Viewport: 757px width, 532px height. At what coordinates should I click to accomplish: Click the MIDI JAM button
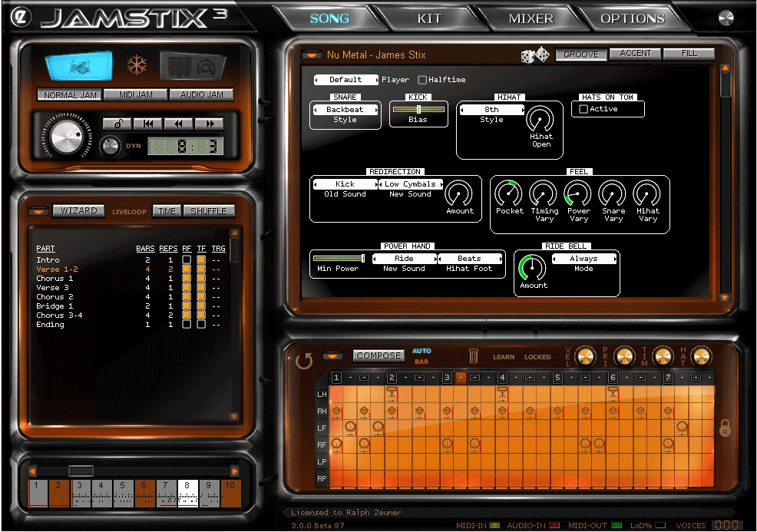click(x=135, y=94)
